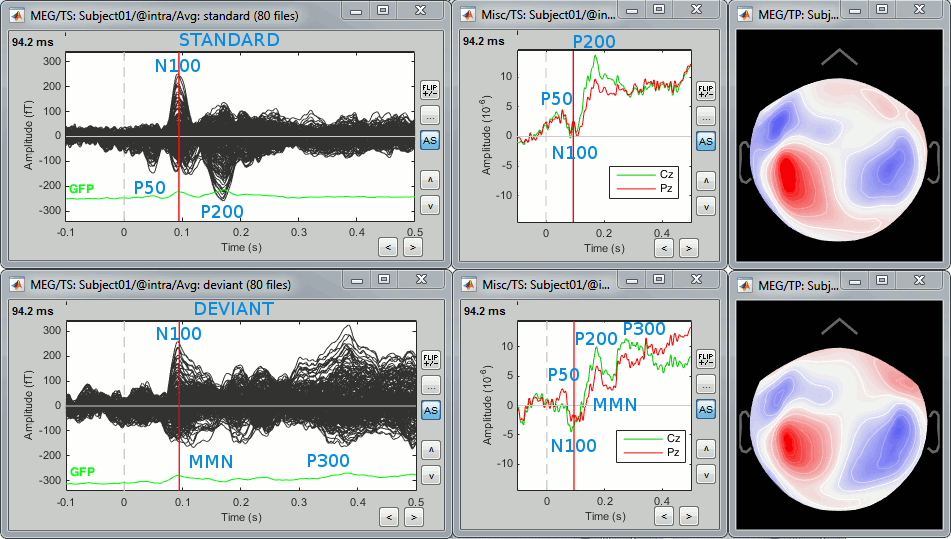951x539 pixels.
Task: Decrease amplitude gain in deviant MEG plot
Action: 430,476
